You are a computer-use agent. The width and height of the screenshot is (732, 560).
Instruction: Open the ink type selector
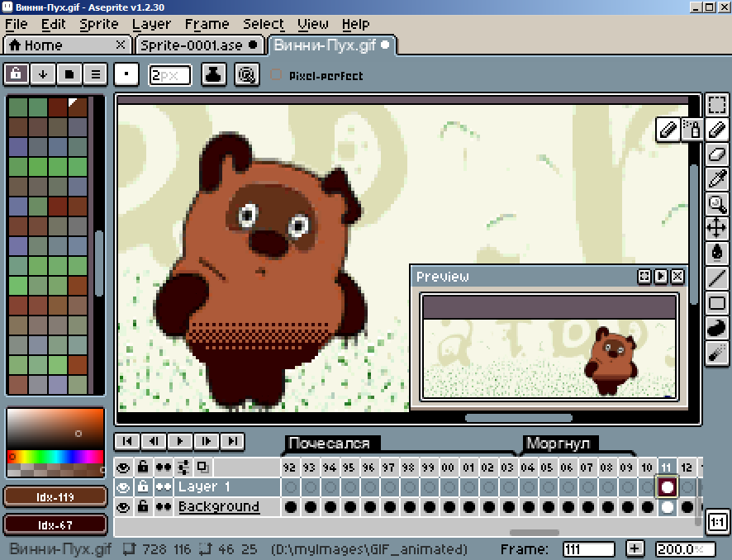coord(213,74)
